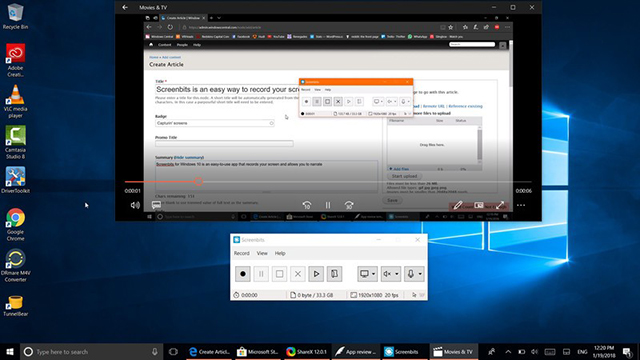
Task: Open the edit pencil menu in player
Action: 458,205
